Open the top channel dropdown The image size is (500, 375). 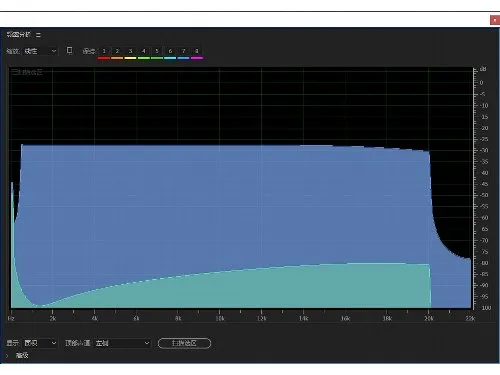(x=122, y=343)
